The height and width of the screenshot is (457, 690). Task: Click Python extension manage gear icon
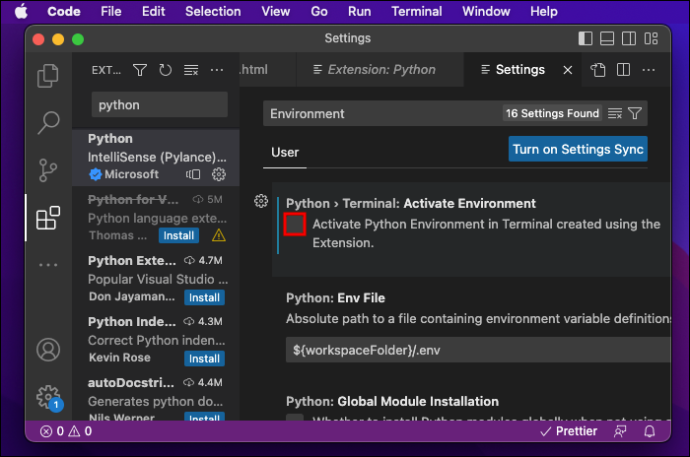pos(219,175)
